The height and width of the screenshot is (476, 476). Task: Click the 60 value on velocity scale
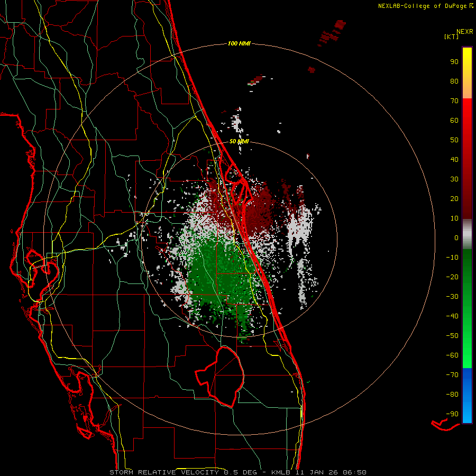[x=454, y=121]
